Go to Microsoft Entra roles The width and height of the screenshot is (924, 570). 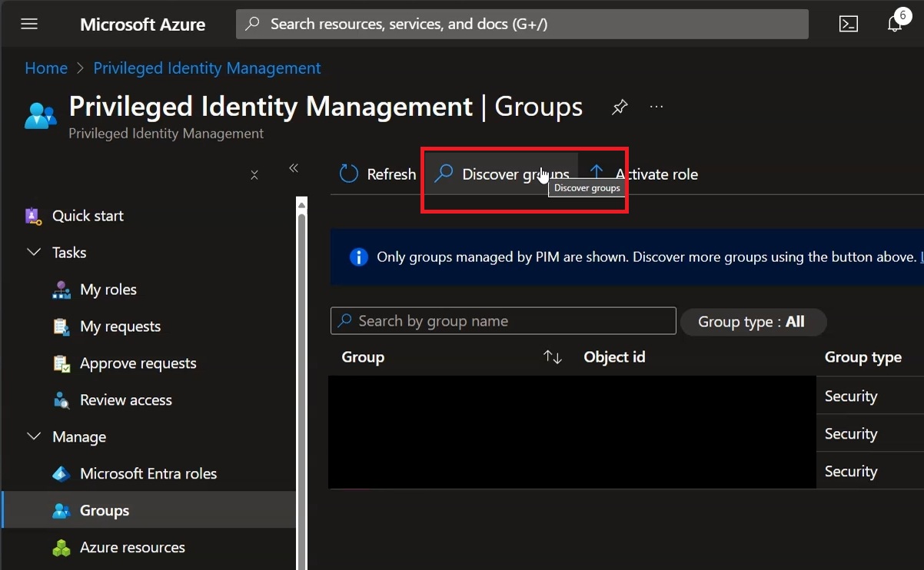149,474
